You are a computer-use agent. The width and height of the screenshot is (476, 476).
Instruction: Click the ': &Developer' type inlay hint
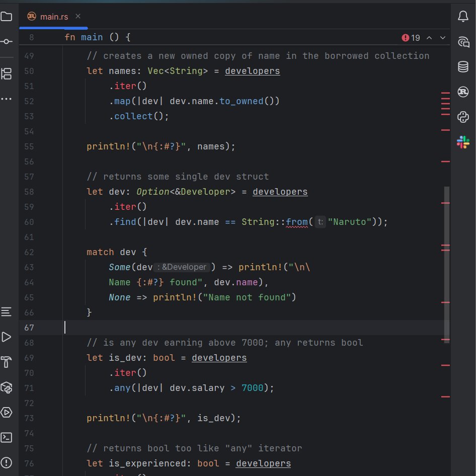(182, 267)
